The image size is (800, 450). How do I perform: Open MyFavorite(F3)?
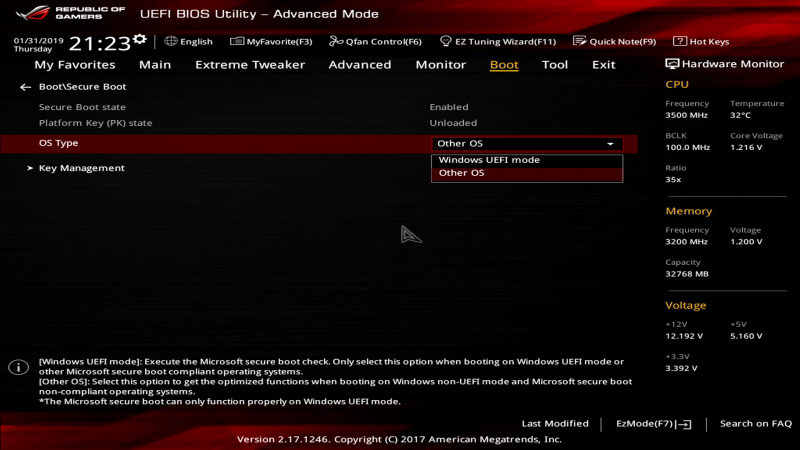point(271,41)
